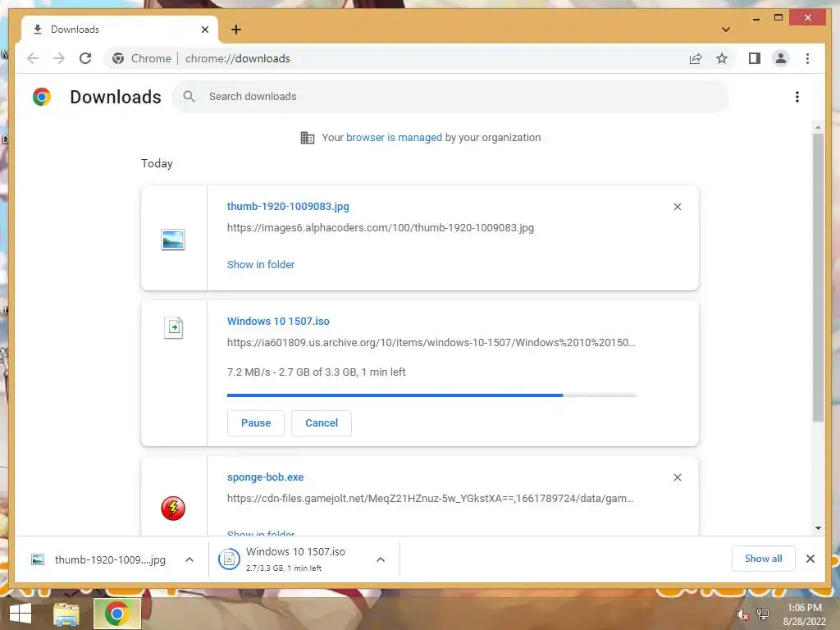Click the Chrome site info chip in address bar
The height and width of the screenshot is (630, 840).
(141, 58)
